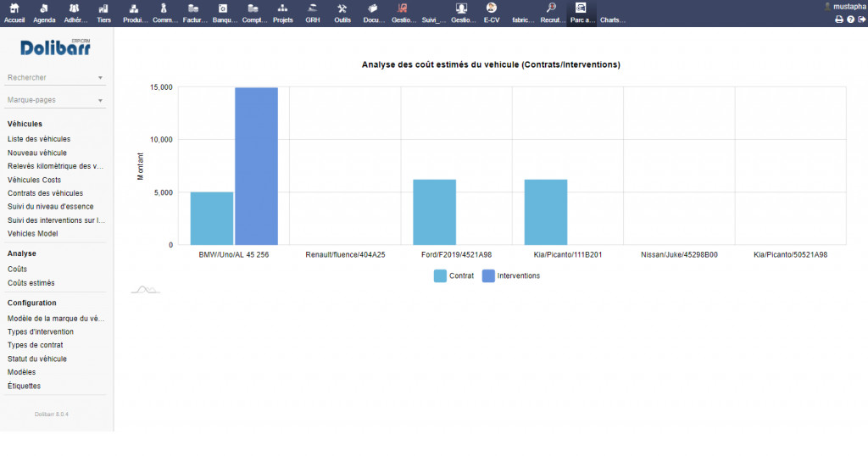Open the Suivi_ top menu item
868x456 pixels.
tap(433, 20)
